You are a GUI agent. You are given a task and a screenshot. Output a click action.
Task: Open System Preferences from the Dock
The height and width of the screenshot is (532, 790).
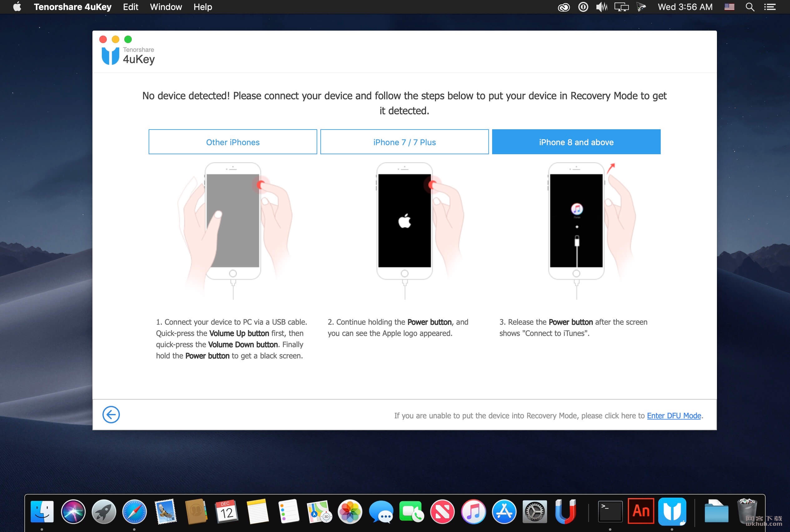pos(535,511)
